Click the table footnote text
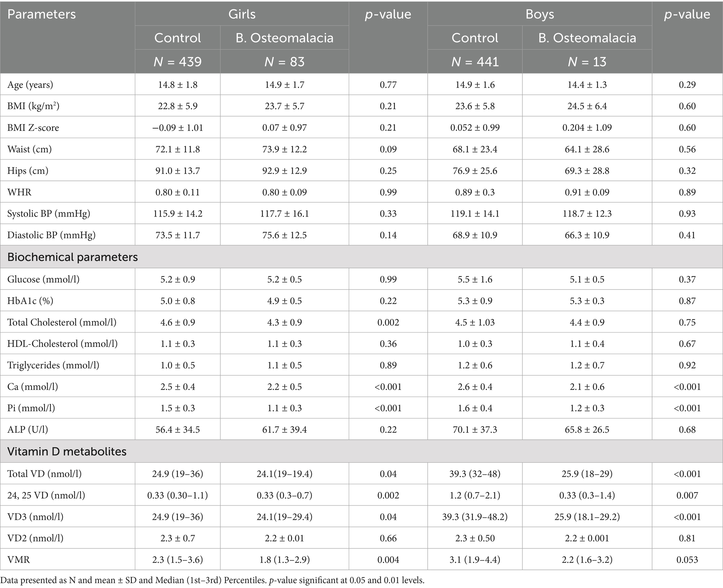Image resolution: width=723 pixels, height=588 pixels. click(x=212, y=580)
